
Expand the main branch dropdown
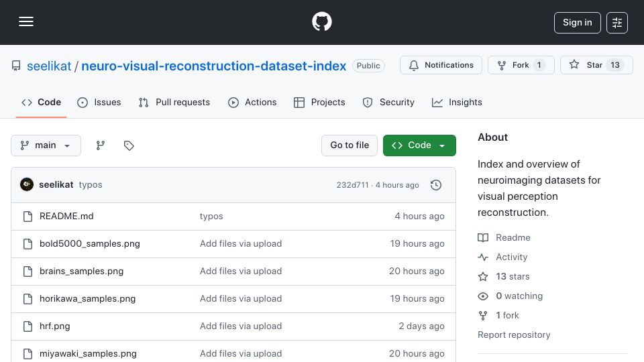pos(46,145)
